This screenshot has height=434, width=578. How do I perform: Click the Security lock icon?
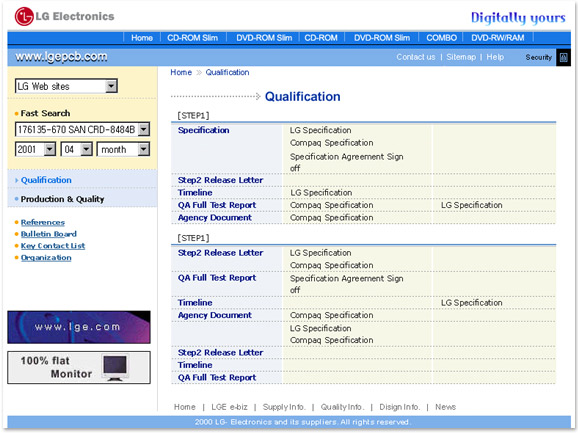click(563, 58)
